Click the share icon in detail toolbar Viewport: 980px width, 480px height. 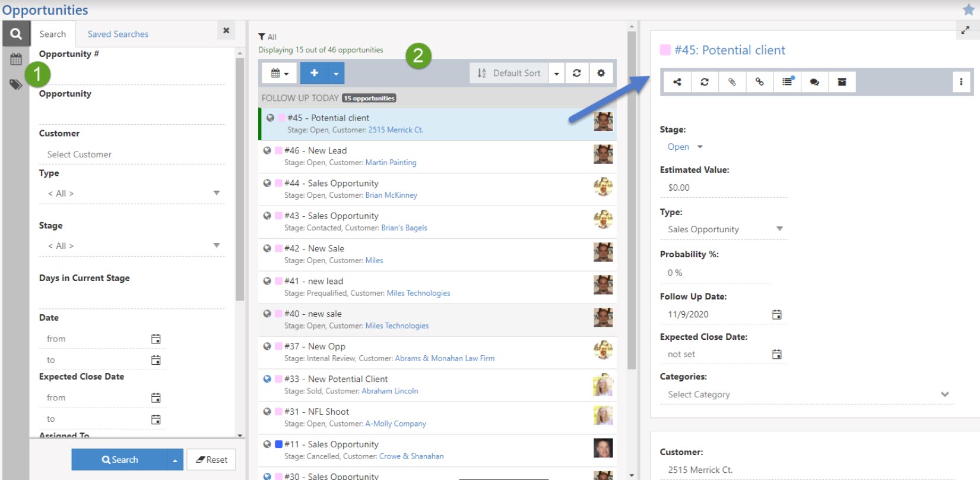(x=677, y=82)
